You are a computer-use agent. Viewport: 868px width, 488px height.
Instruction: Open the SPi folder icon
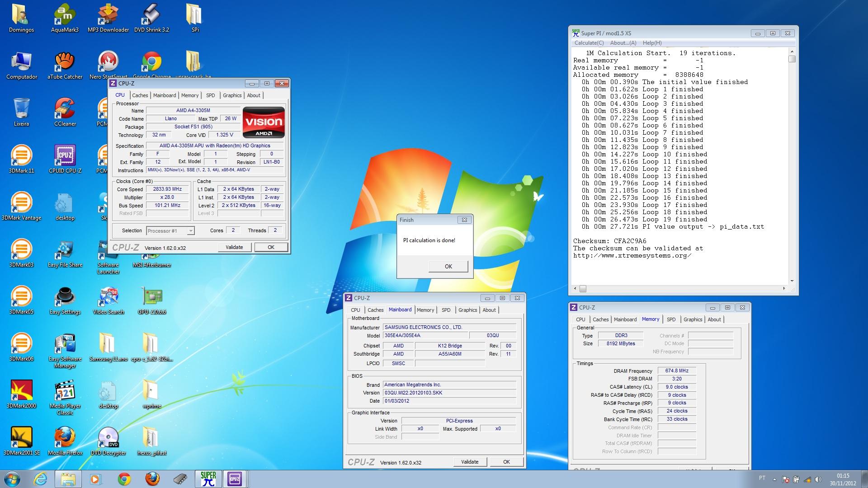195,18
